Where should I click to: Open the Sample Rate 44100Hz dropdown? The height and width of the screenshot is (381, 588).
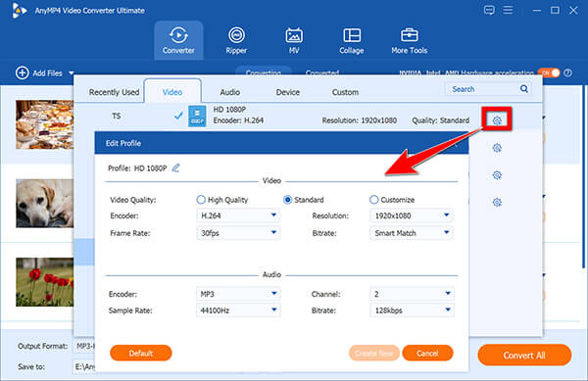tap(238, 310)
